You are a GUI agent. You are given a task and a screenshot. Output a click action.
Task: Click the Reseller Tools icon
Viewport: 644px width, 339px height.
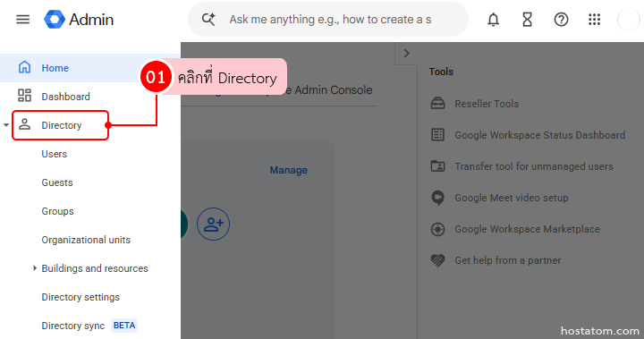click(x=437, y=103)
